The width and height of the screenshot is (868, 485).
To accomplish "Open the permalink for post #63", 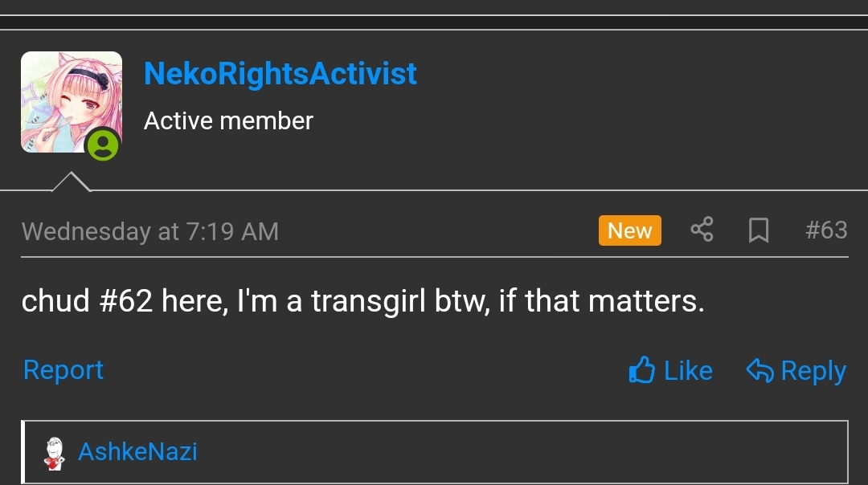I will tap(826, 230).
